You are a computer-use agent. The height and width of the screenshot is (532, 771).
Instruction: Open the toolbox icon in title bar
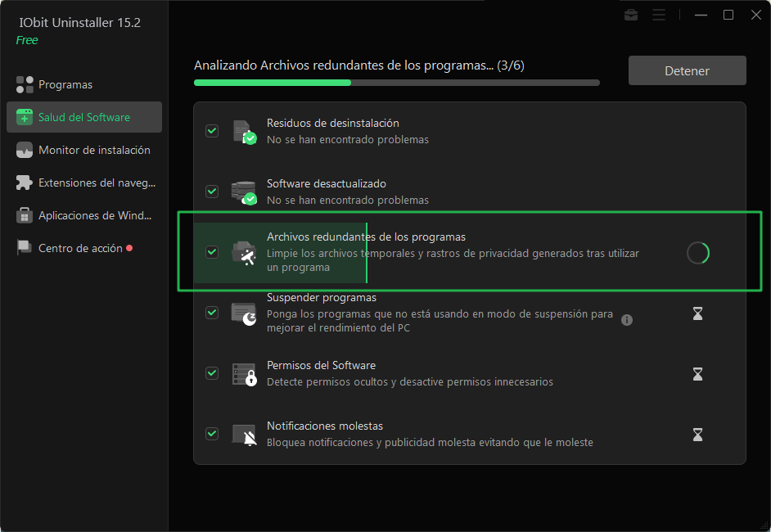point(631,16)
